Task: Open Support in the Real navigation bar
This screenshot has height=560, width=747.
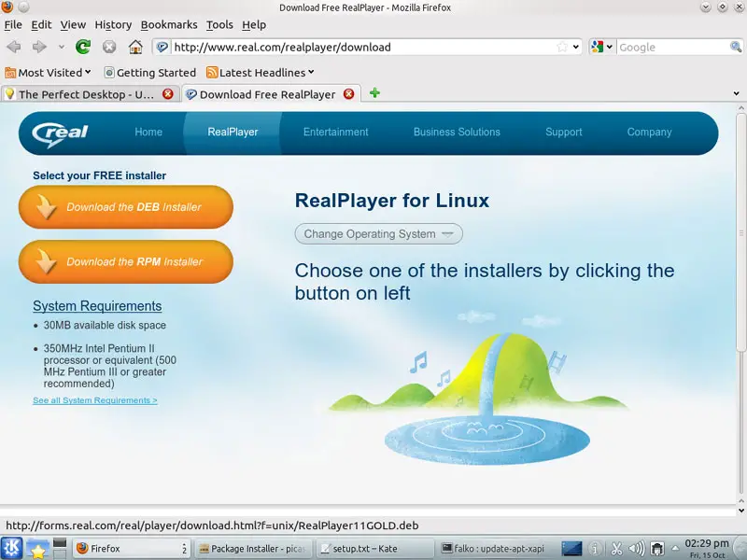Action: [x=564, y=132]
